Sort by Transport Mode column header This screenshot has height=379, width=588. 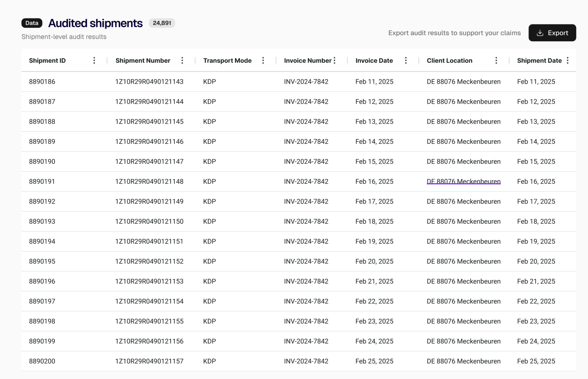pyautogui.click(x=227, y=61)
